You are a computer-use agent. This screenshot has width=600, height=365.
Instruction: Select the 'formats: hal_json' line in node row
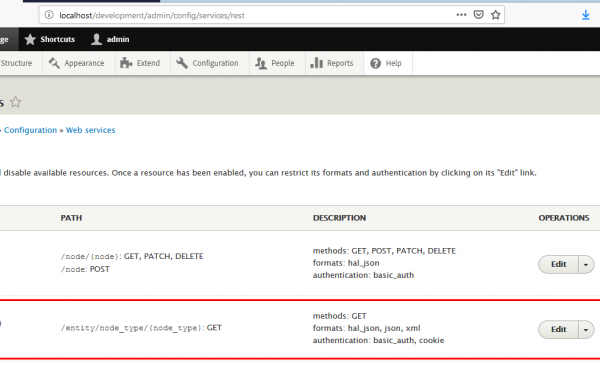coord(346,263)
